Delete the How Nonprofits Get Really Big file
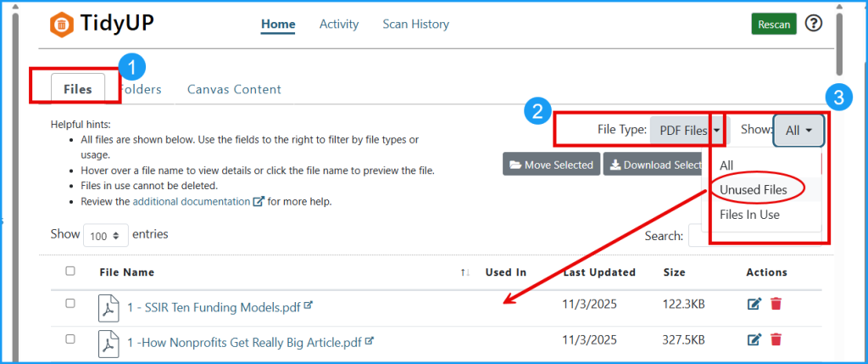The image size is (868, 364). click(x=776, y=340)
